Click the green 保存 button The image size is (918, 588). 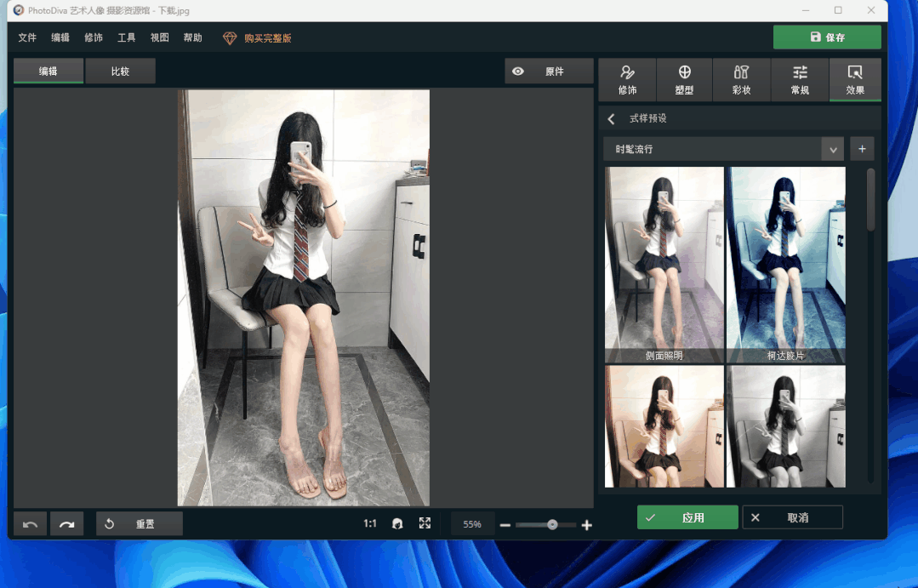(x=827, y=37)
